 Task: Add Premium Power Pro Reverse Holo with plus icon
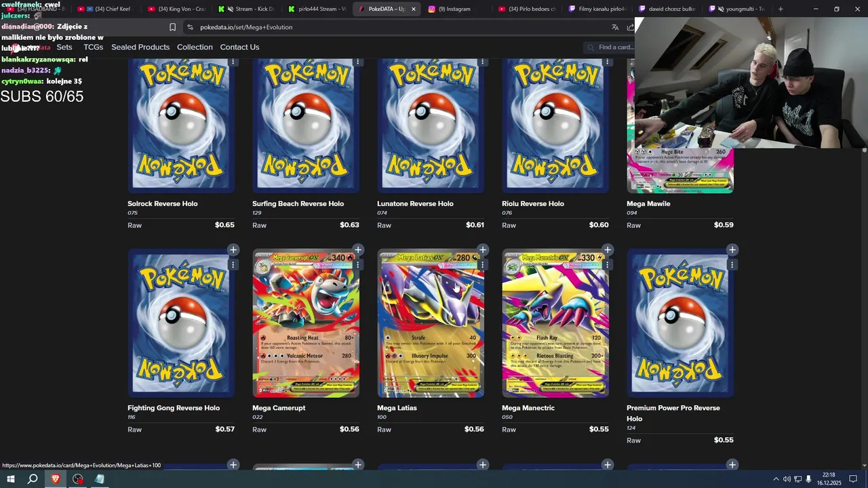(x=732, y=250)
